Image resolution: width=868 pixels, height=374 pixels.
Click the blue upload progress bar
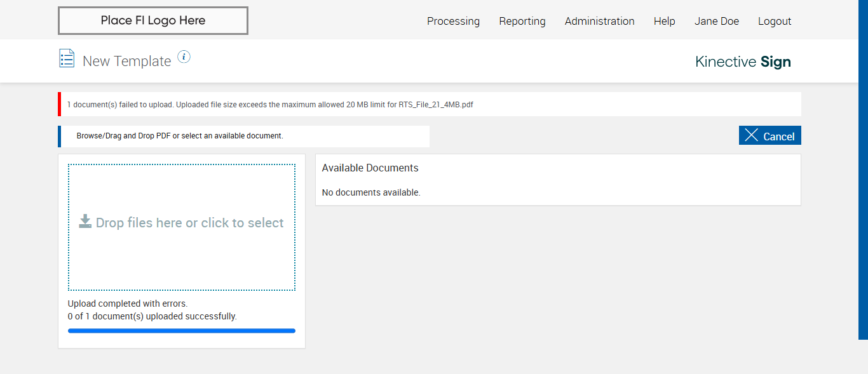[x=182, y=330]
